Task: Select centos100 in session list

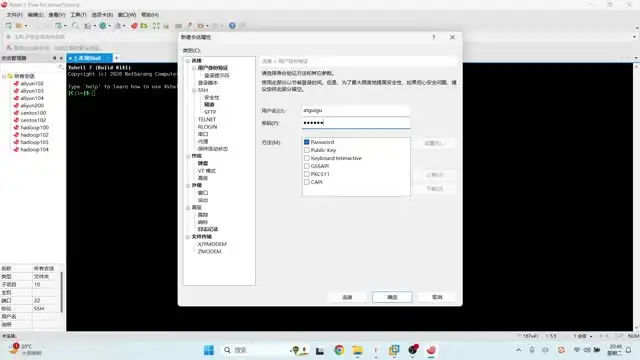Action: [x=33, y=113]
